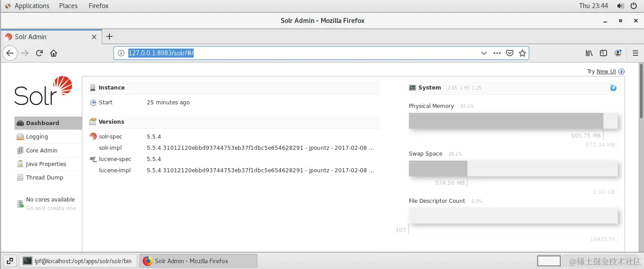Open Dashboard in the sidebar
Screen dimensions: 644x269
point(48,123)
